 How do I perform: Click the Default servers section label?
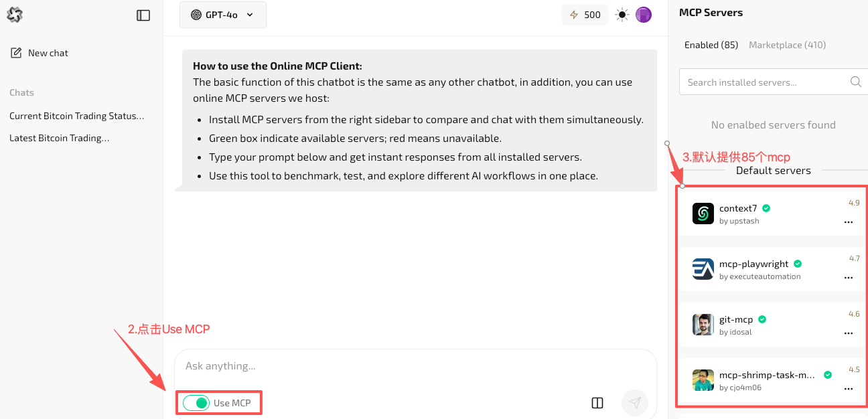[x=774, y=170]
